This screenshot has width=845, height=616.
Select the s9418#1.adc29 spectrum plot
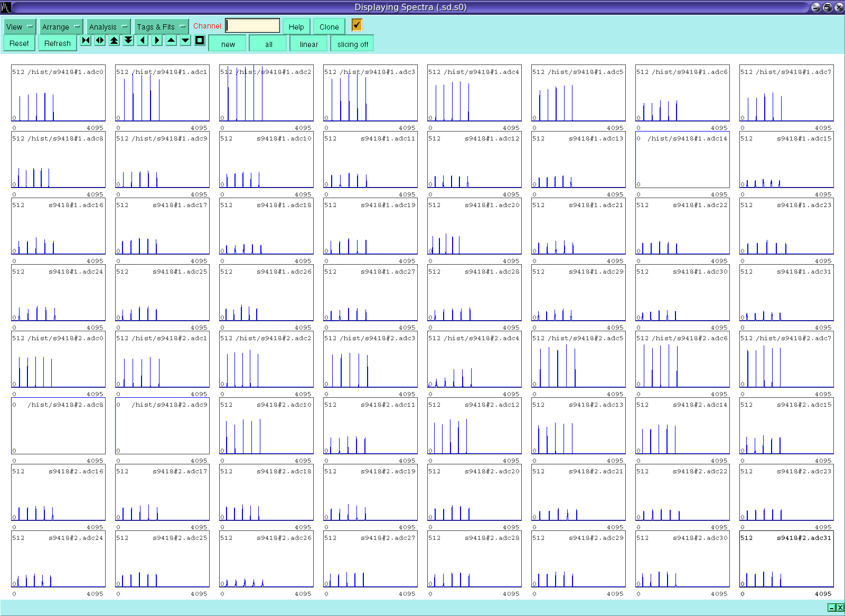(x=578, y=293)
